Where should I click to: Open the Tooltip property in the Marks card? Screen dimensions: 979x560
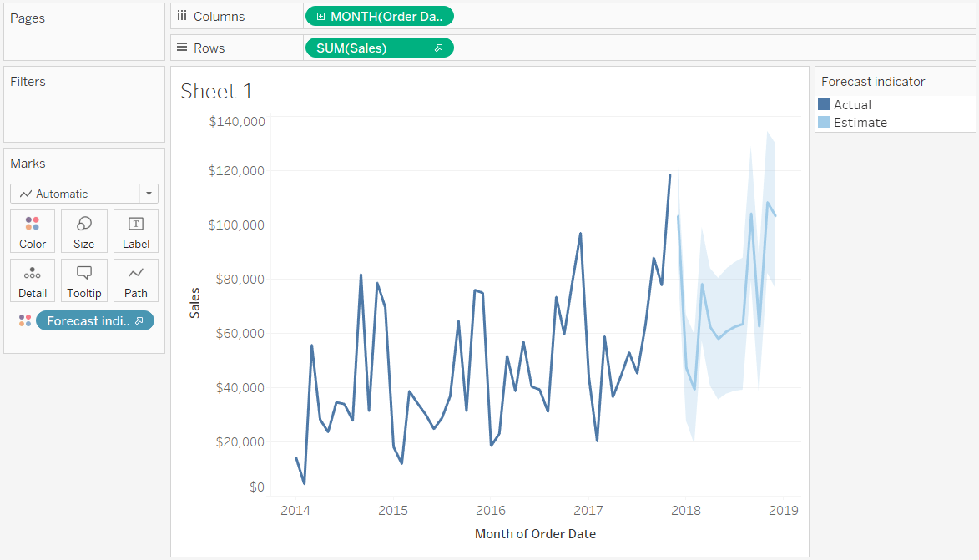[x=83, y=280]
